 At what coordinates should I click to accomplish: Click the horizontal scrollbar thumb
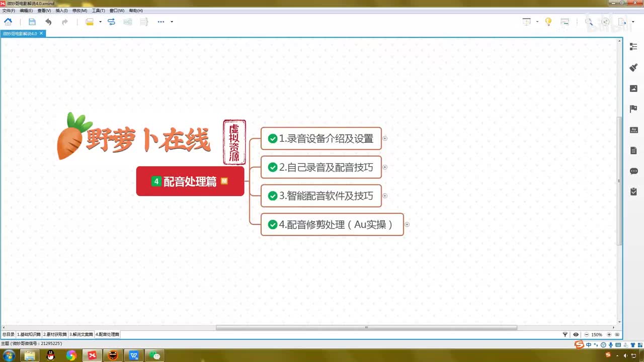366,327
